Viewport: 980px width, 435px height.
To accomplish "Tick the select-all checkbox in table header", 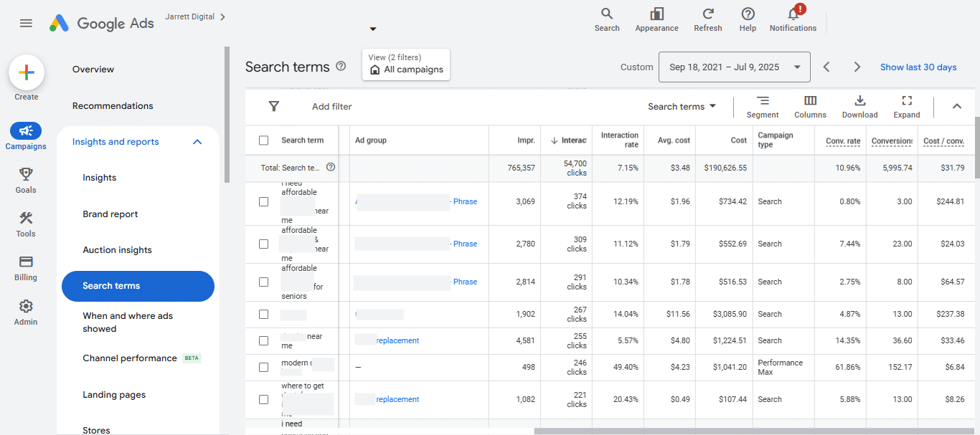I will tap(263, 140).
